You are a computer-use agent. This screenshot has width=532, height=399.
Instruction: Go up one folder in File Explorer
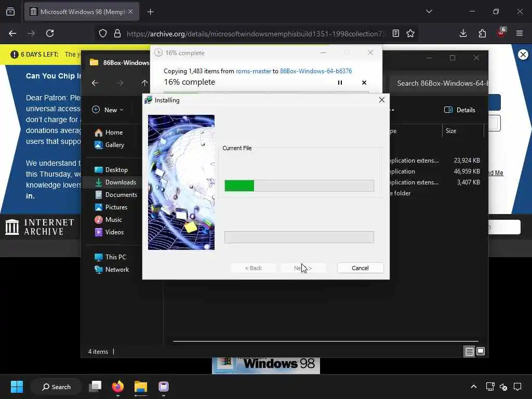(144, 83)
